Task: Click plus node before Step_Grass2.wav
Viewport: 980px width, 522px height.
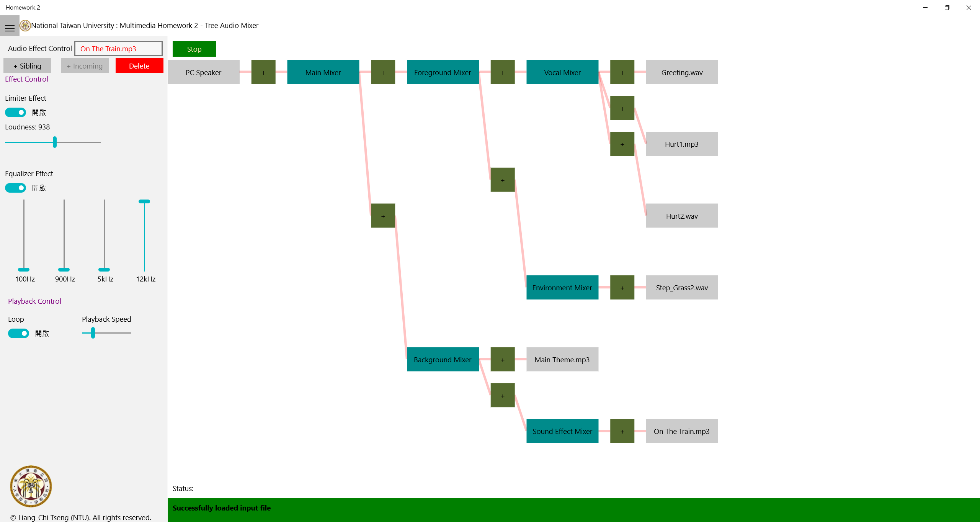Action: [x=622, y=288]
